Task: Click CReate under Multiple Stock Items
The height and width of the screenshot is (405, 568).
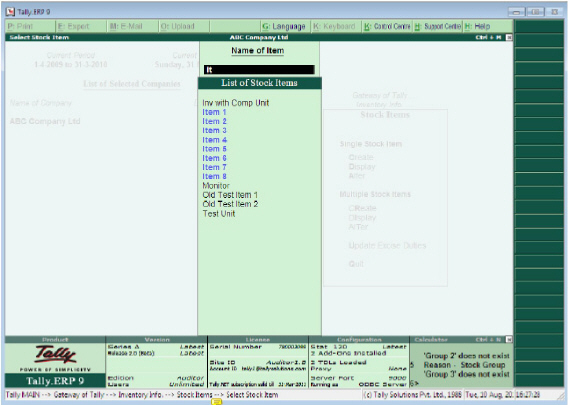Action: pos(362,208)
